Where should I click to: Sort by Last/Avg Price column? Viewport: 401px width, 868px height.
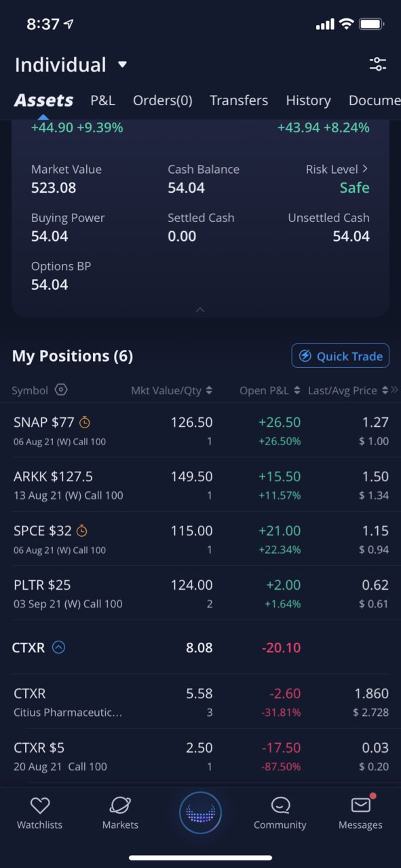(x=348, y=390)
